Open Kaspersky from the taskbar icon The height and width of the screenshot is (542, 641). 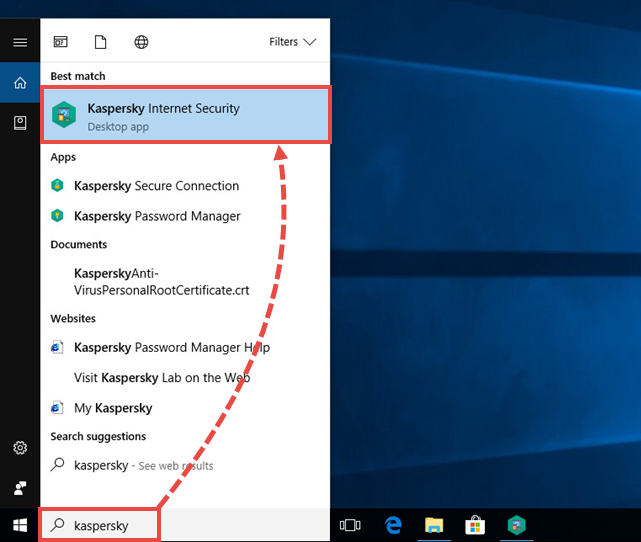[x=516, y=525]
